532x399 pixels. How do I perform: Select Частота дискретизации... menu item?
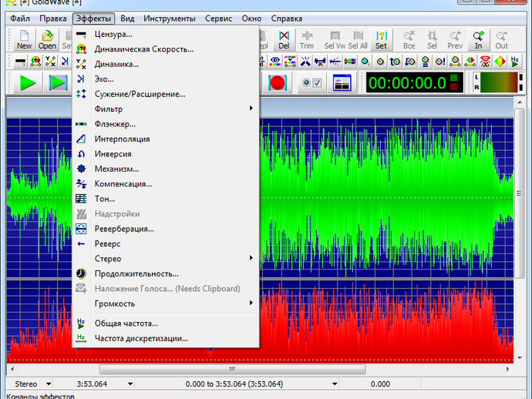pos(141,338)
